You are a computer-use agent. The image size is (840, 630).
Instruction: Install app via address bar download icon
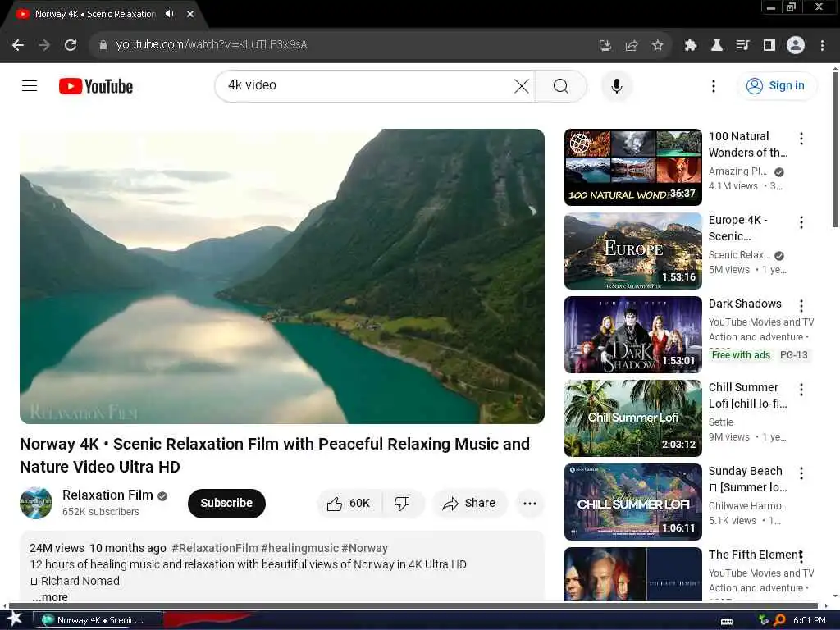click(605, 45)
